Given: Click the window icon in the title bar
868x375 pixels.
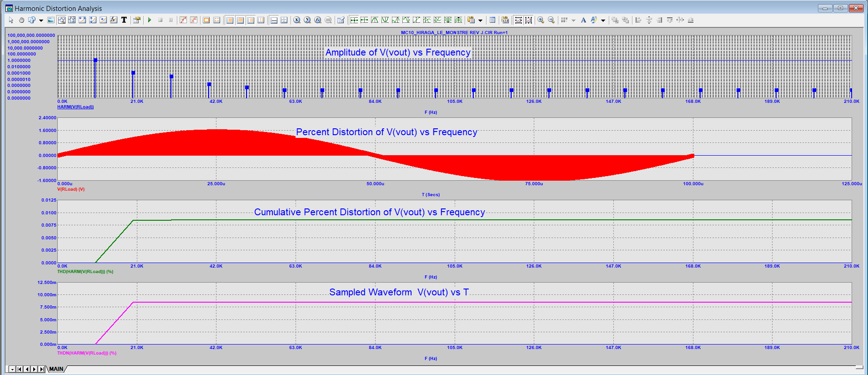Looking at the screenshot, I should pyautogui.click(x=9, y=8).
